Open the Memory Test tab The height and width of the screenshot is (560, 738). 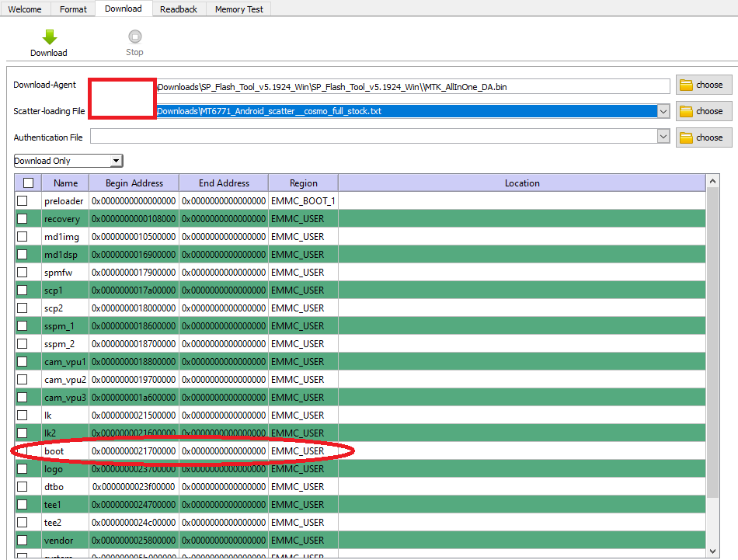tap(238, 9)
